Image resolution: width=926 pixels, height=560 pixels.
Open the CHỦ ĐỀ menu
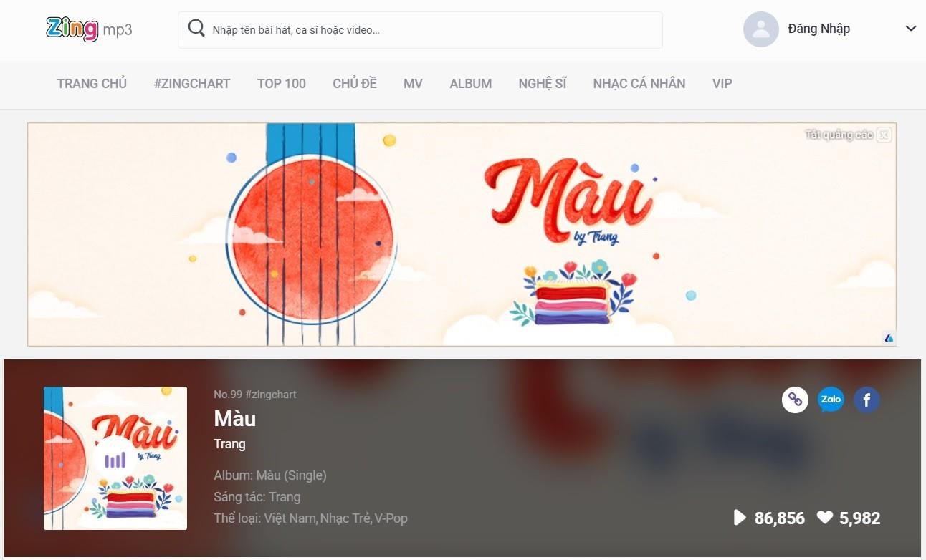click(355, 84)
